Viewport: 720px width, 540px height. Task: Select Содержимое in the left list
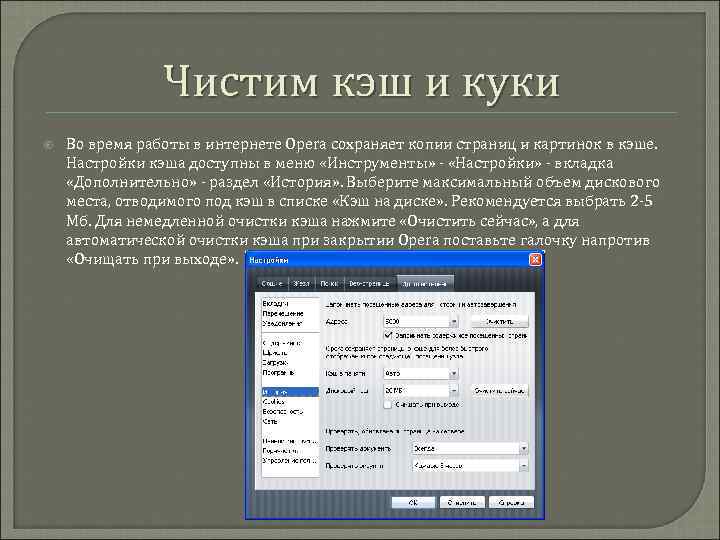tap(282, 343)
